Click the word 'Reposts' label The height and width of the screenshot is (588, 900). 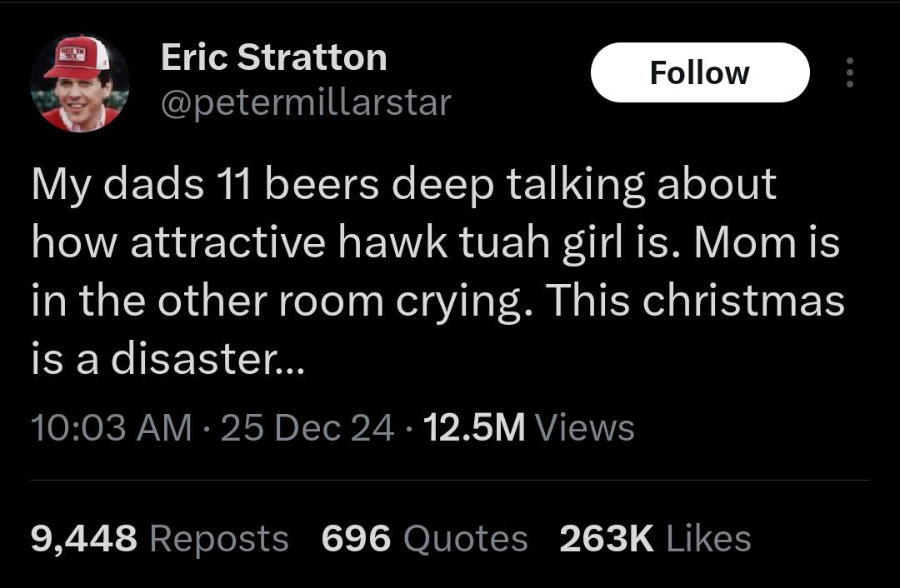[x=219, y=539]
